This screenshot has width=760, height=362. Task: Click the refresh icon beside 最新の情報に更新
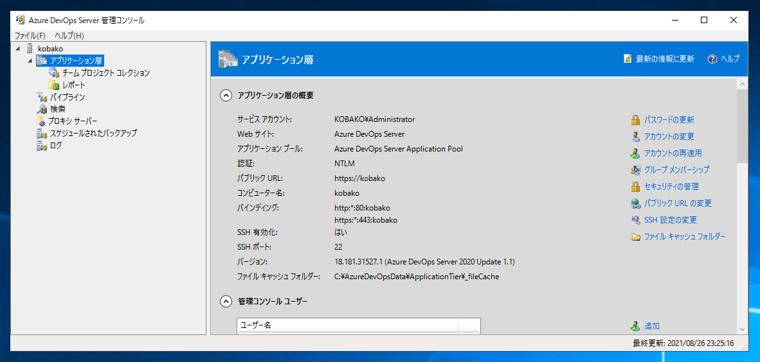click(628, 59)
